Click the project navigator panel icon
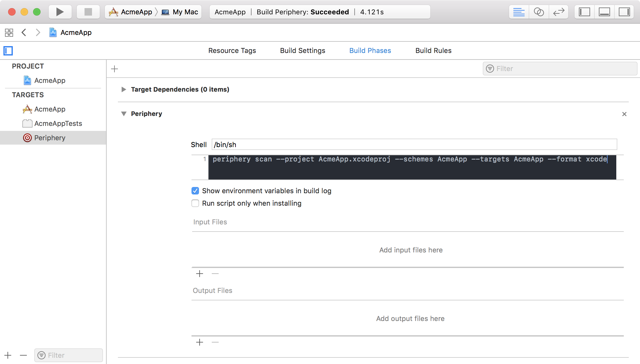640x364 pixels. 8,50
